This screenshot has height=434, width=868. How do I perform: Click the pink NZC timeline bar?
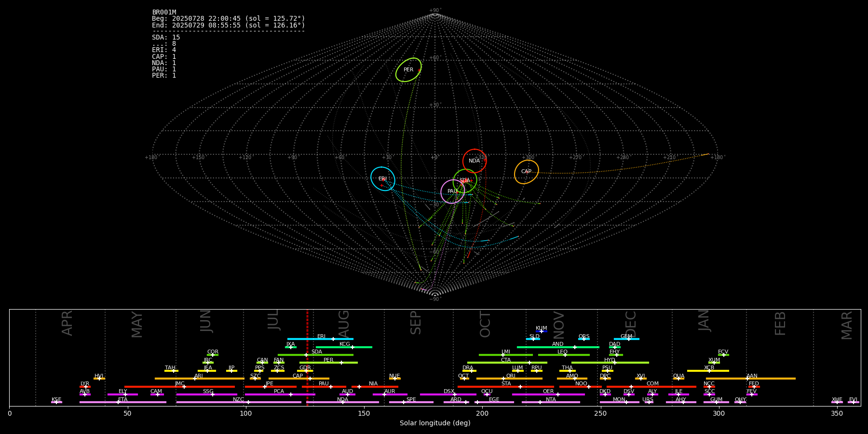click(239, 402)
